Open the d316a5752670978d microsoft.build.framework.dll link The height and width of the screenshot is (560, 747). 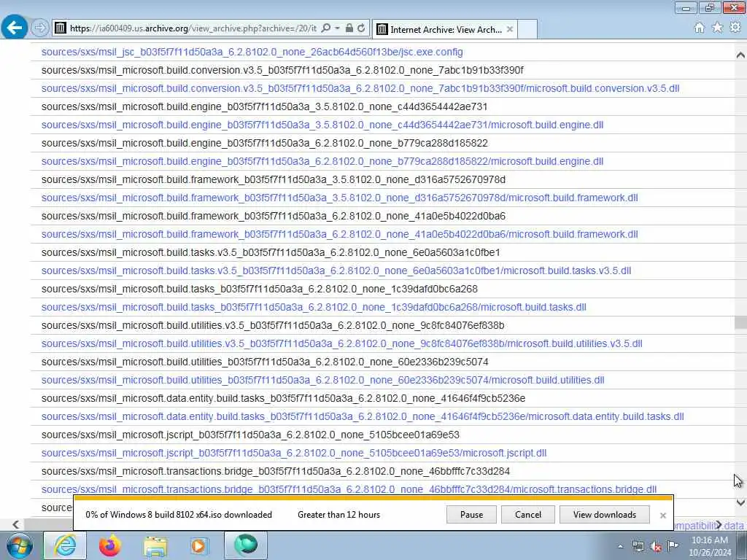click(x=339, y=198)
